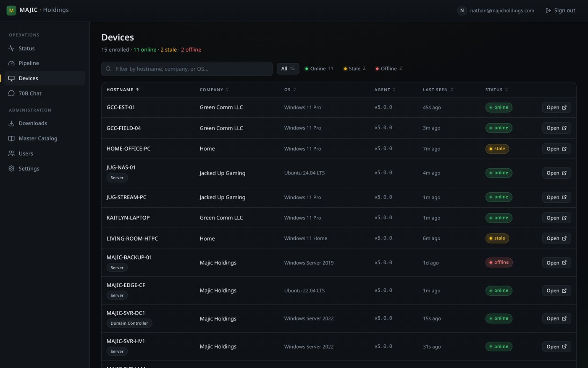Click the Users people icon

[x=11, y=154]
